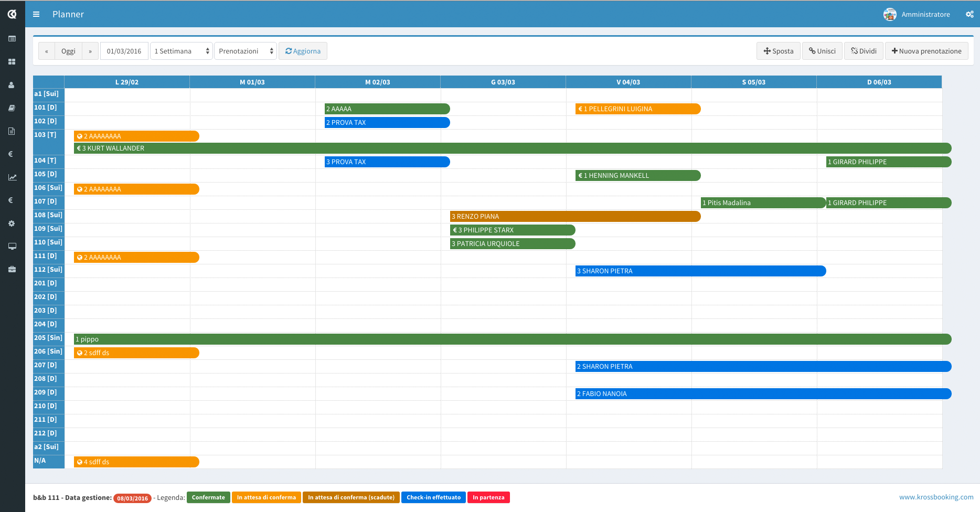The height and width of the screenshot is (512, 980).
Task: Select the M 01/03 day column header
Action: [x=252, y=82]
